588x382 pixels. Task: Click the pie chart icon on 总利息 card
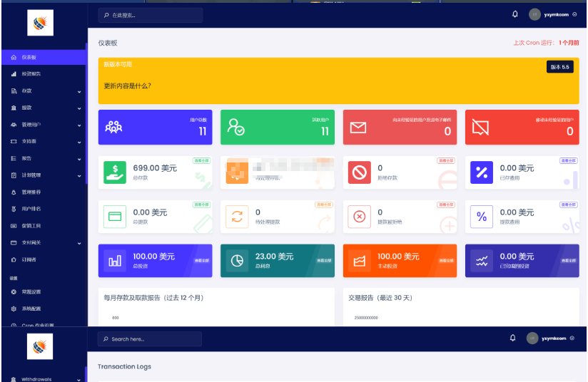237,261
